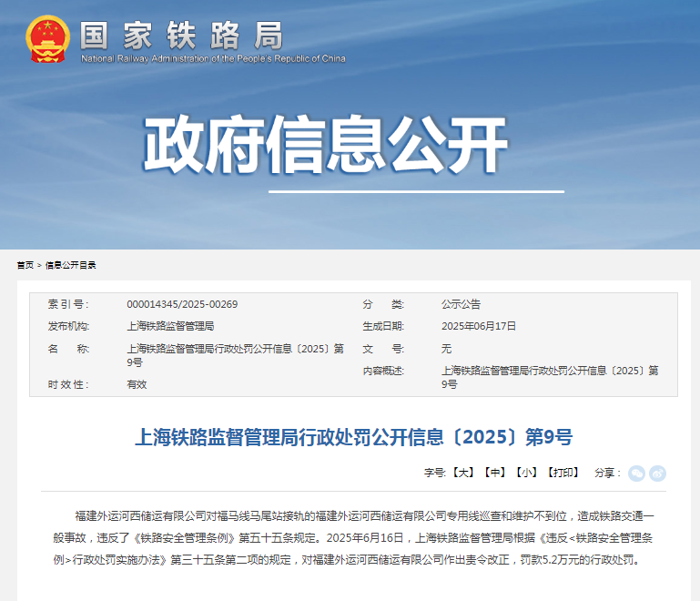Set font size to 小
Image resolution: width=700 pixels, height=601 pixels.
pos(525,473)
